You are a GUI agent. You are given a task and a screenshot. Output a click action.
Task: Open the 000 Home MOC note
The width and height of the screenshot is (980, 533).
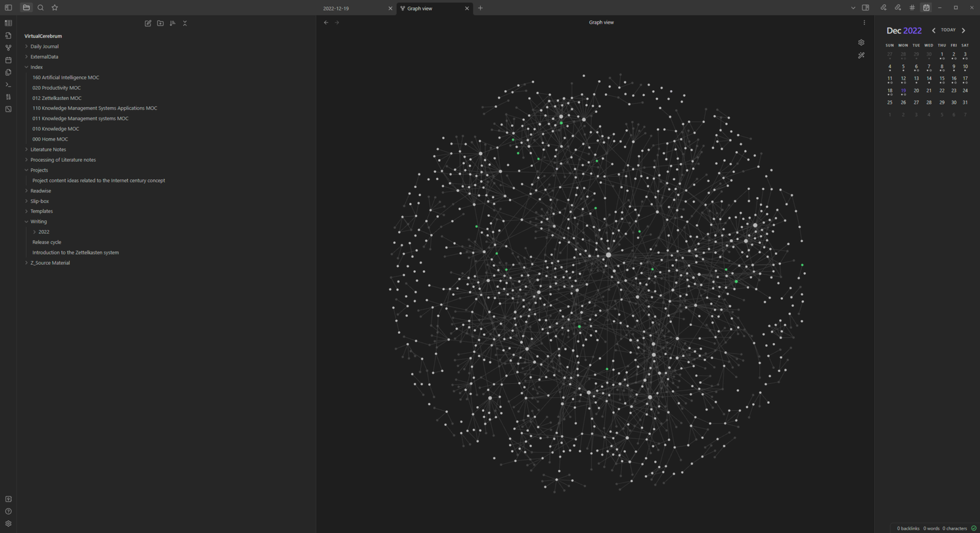[50, 139]
